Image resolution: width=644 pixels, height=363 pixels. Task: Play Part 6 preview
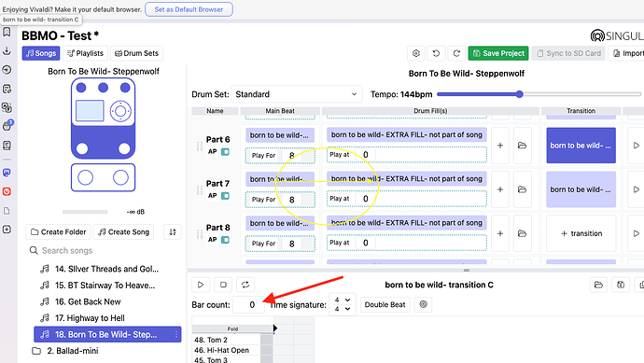(x=636, y=146)
